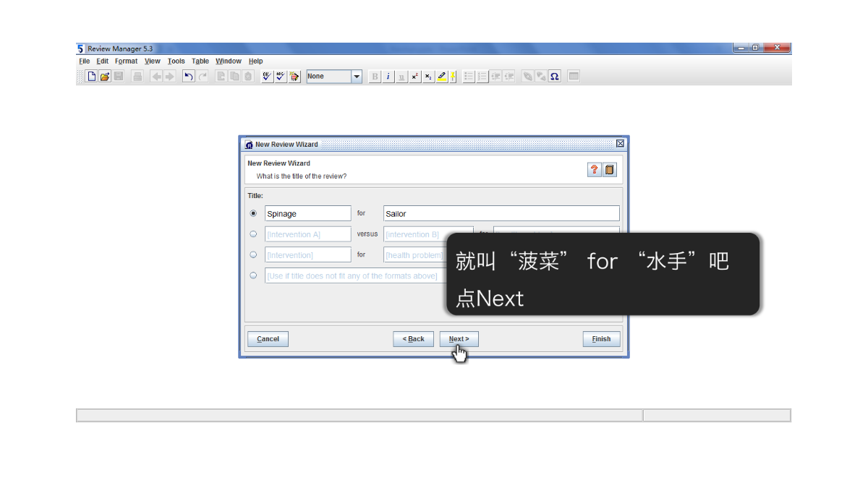Click the Redo toolbar icon
This screenshot has height=488, width=868.
[203, 76]
